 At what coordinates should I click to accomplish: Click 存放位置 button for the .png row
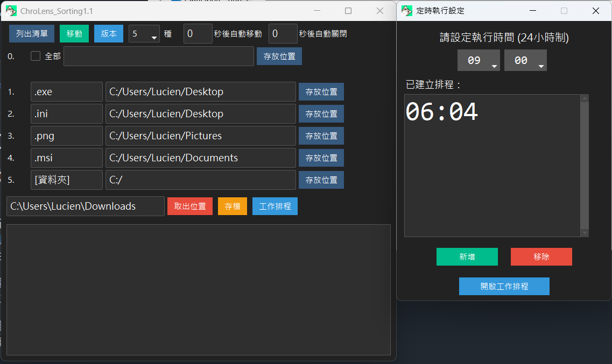(x=321, y=135)
